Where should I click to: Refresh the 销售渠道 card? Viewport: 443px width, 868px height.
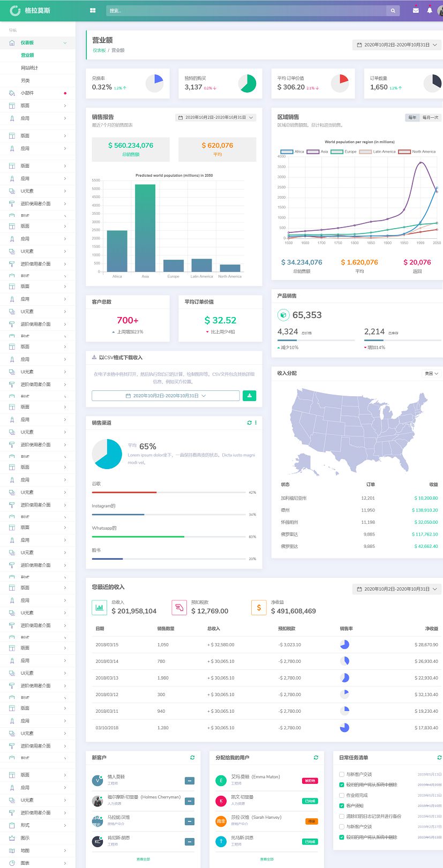tap(249, 423)
